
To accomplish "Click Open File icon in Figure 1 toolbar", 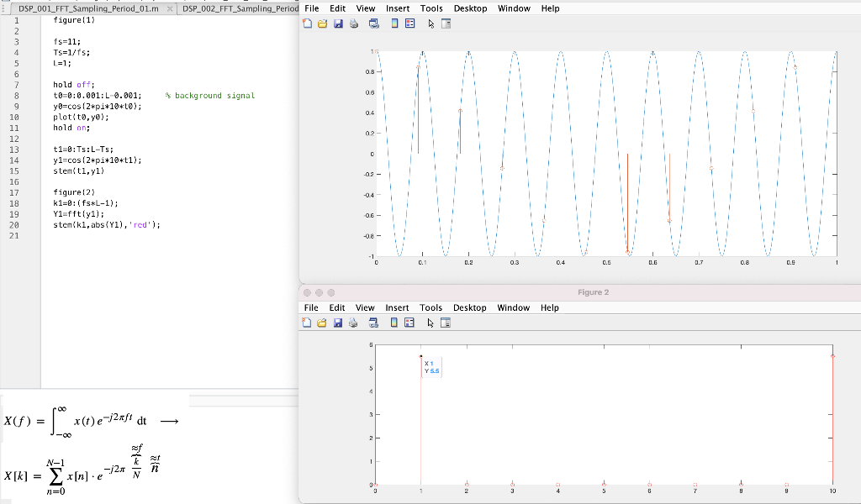I will [x=322, y=24].
